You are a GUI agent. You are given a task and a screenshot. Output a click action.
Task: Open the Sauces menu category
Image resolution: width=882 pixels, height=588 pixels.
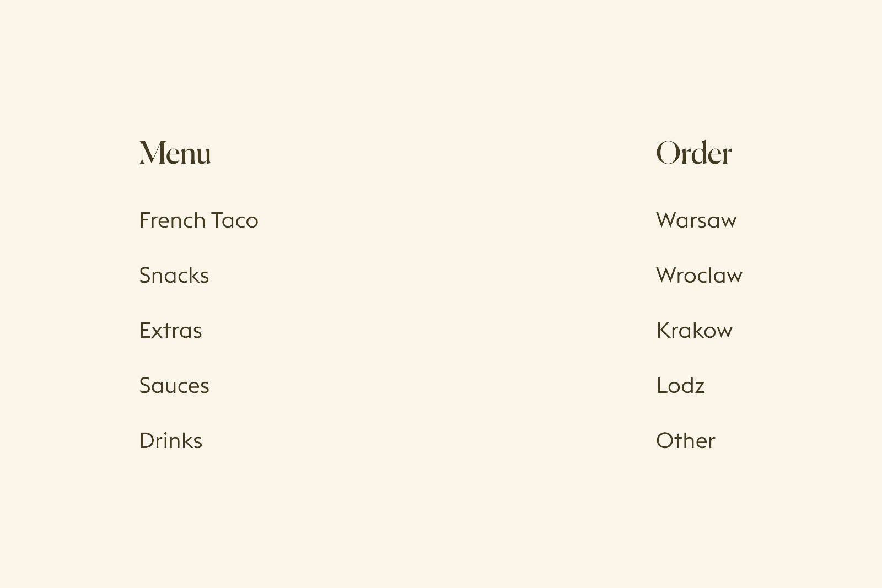click(x=174, y=386)
